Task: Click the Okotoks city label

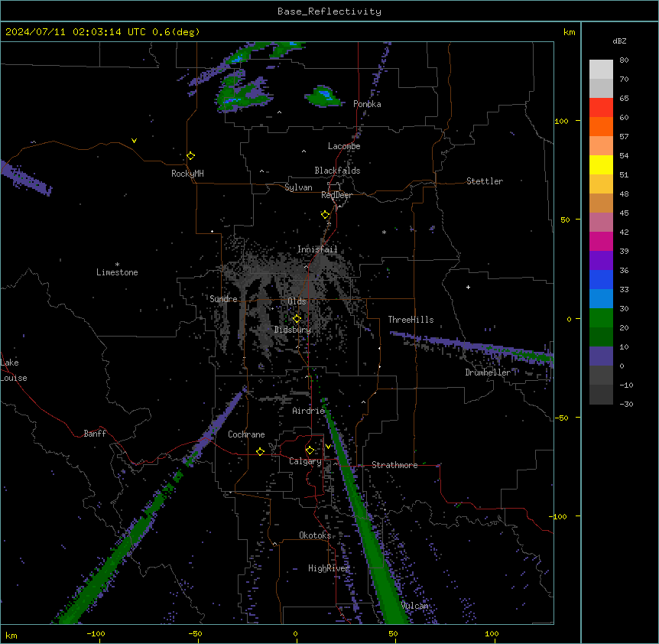Action: [315, 535]
